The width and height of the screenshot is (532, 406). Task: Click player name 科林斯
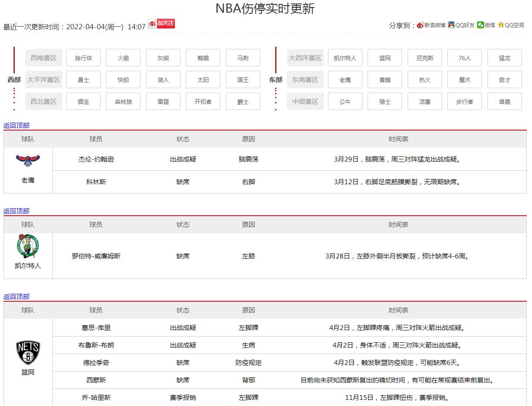[96, 182]
